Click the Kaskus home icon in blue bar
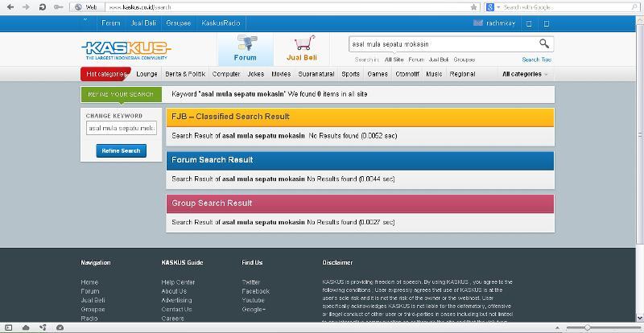The height and width of the screenshot is (333, 644). 86,21
